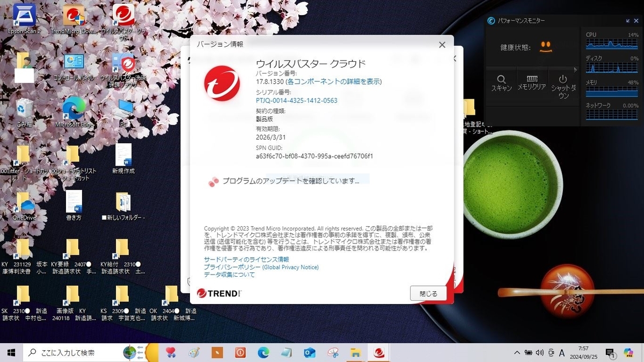644x362 pixels.
Task: Open File Explorer from the taskbar
Action: [355, 352]
